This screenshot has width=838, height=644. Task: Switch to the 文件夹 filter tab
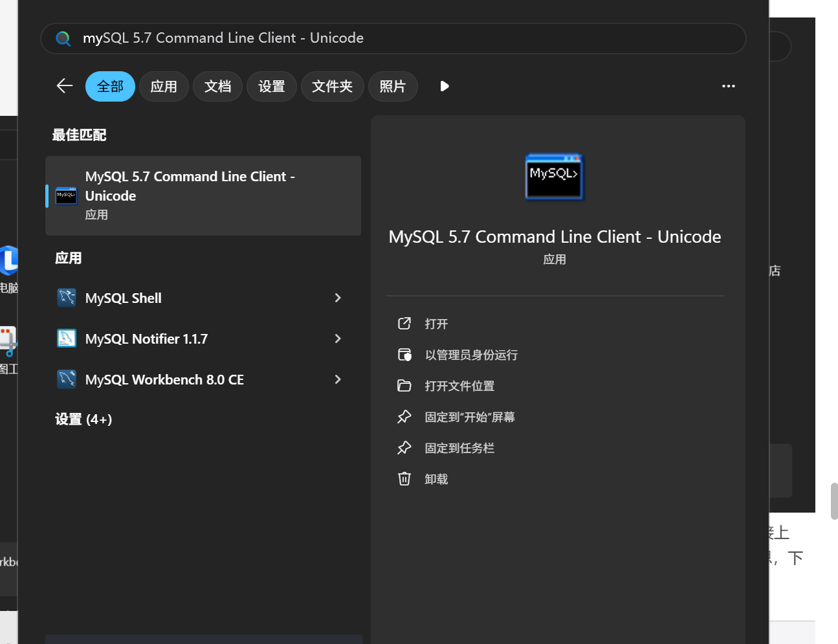pos(332,86)
